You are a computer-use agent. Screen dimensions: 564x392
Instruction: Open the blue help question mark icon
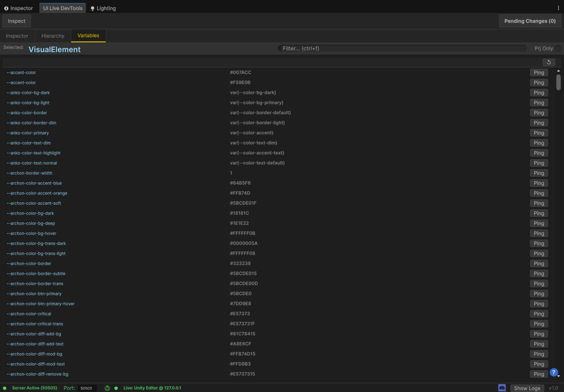point(554,372)
